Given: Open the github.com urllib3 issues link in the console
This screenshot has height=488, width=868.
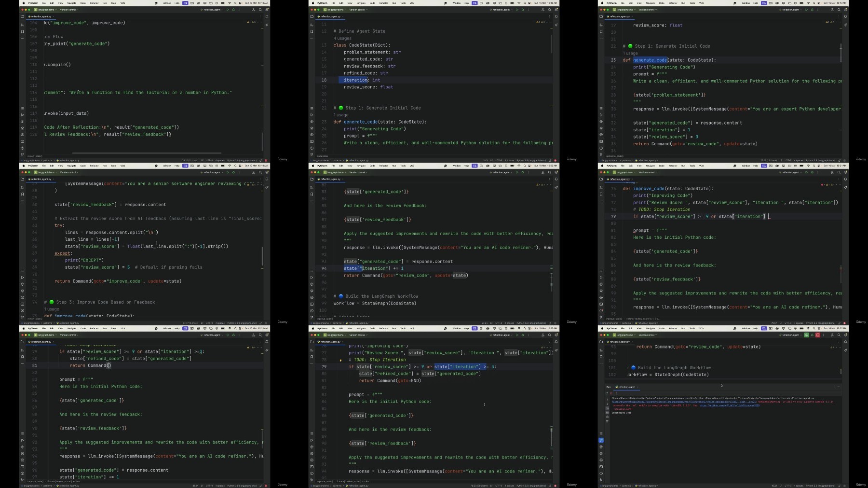Looking at the screenshot, I should pos(730,405).
